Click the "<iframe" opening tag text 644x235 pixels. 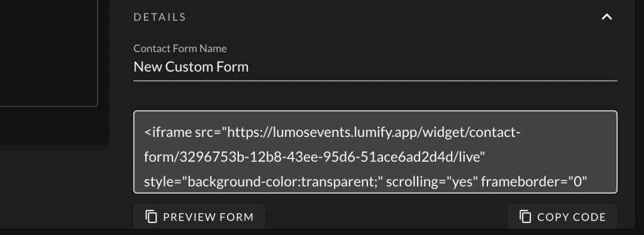167,133
